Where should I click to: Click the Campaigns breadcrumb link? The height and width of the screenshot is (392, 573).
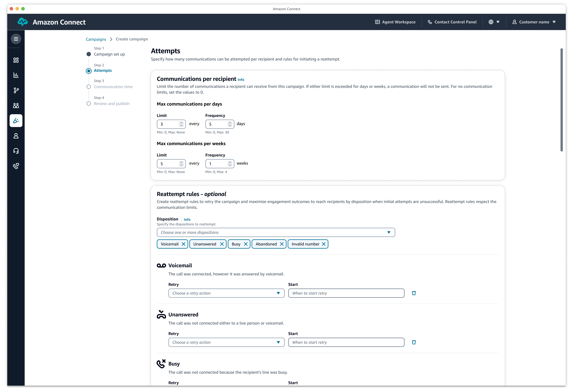(x=96, y=39)
